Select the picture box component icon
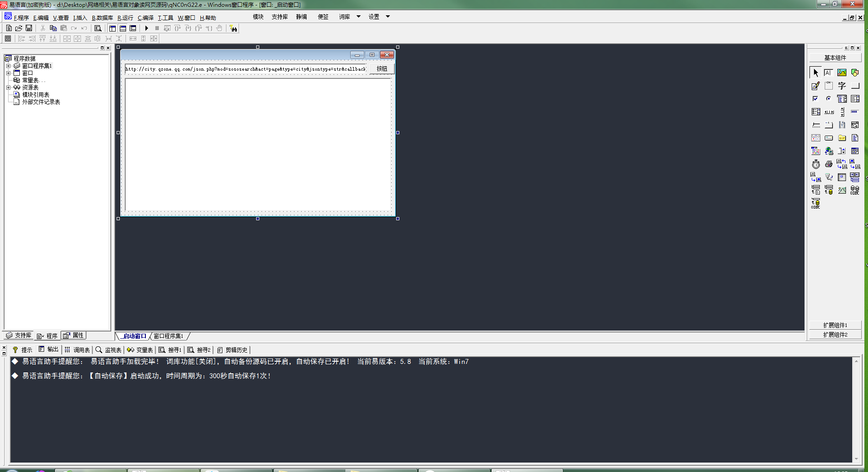Viewport: 868px width, 472px height. click(x=841, y=73)
